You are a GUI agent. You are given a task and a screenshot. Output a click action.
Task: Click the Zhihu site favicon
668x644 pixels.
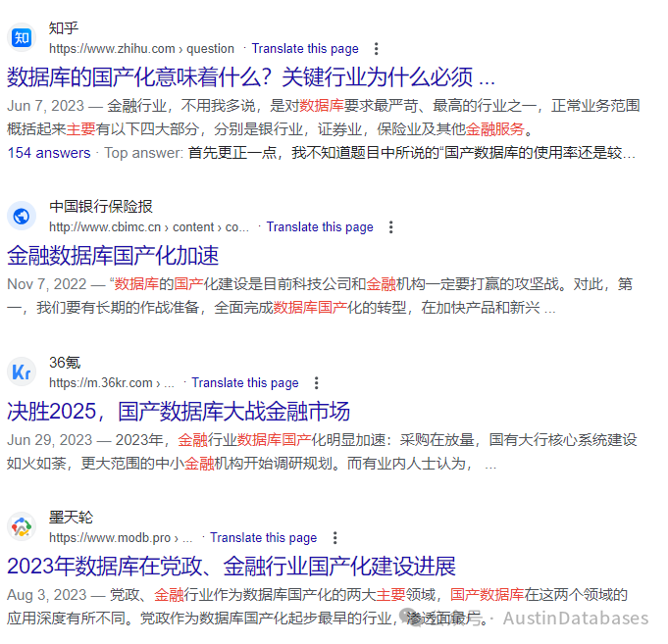click(22, 38)
